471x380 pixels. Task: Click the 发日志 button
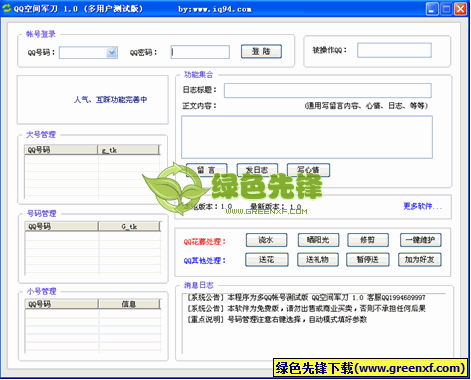[x=257, y=170]
